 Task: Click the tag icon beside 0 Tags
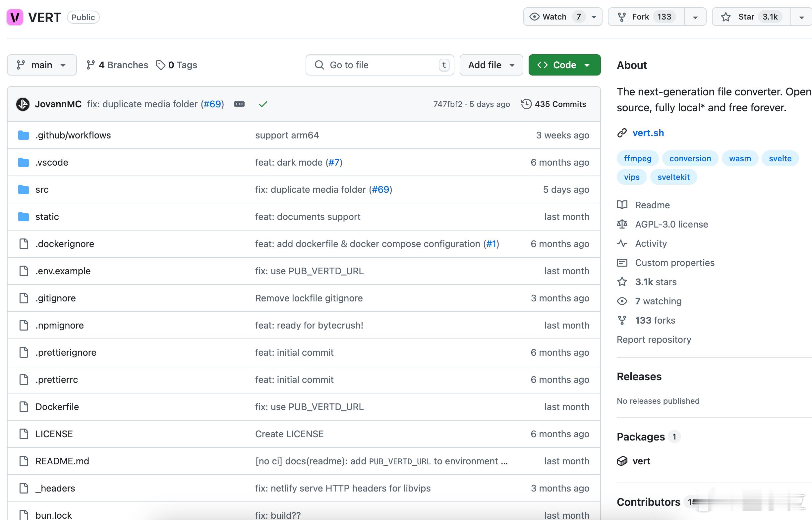click(160, 65)
